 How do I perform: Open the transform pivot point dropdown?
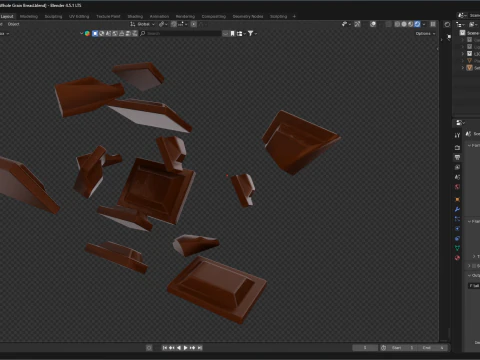[x=163, y=24]
